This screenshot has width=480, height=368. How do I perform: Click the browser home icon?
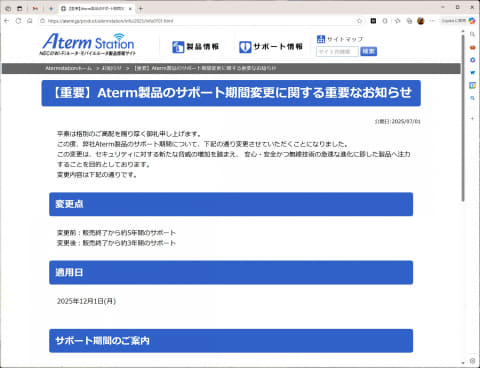(x=30, y=21)
